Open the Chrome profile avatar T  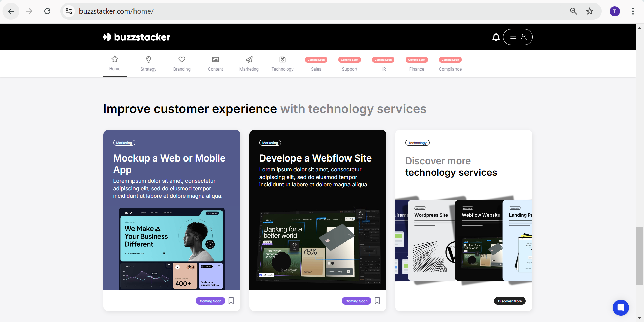tap(615, 11)
